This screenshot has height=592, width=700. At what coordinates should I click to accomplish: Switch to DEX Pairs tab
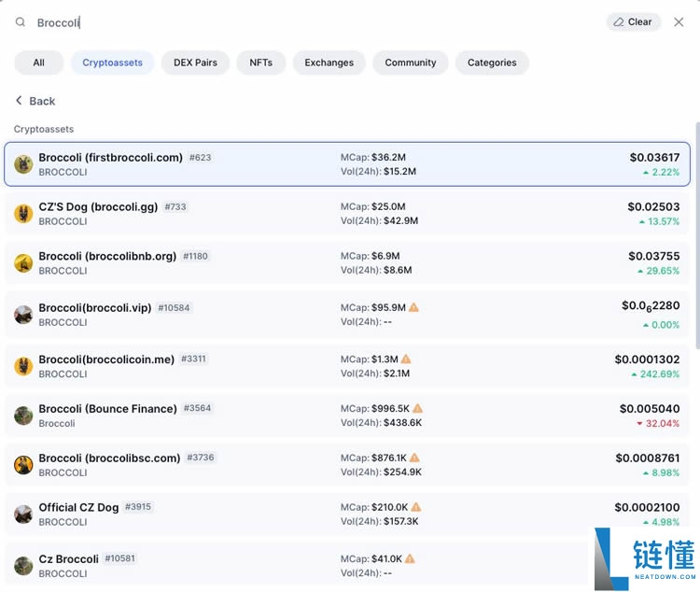[x=196, y=63]
